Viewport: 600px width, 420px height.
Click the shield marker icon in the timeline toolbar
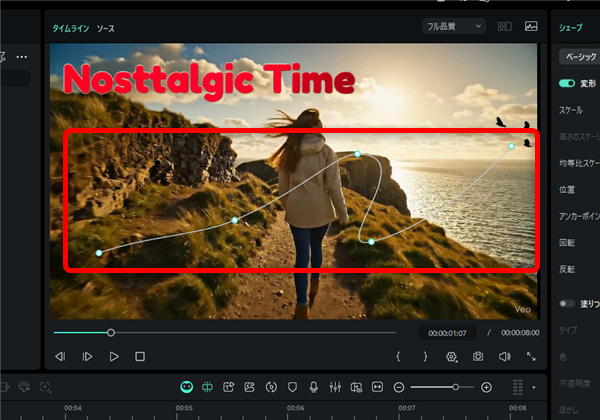[x=293, y=387]
